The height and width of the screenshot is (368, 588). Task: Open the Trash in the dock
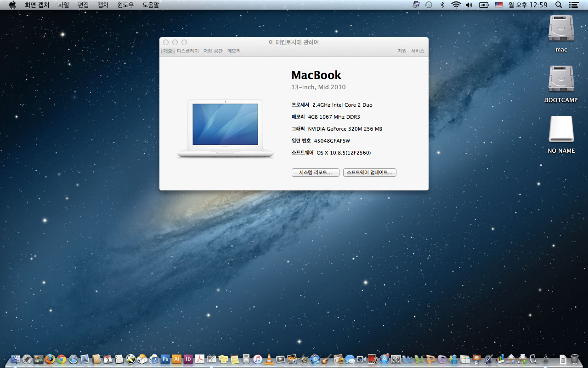(575, 359)
